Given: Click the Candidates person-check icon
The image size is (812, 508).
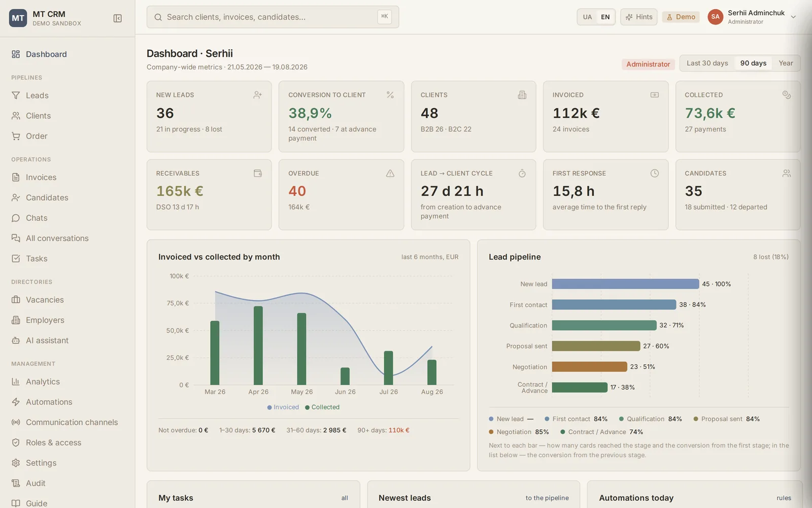Looking at the screenshot, I should tap(16, 198).
